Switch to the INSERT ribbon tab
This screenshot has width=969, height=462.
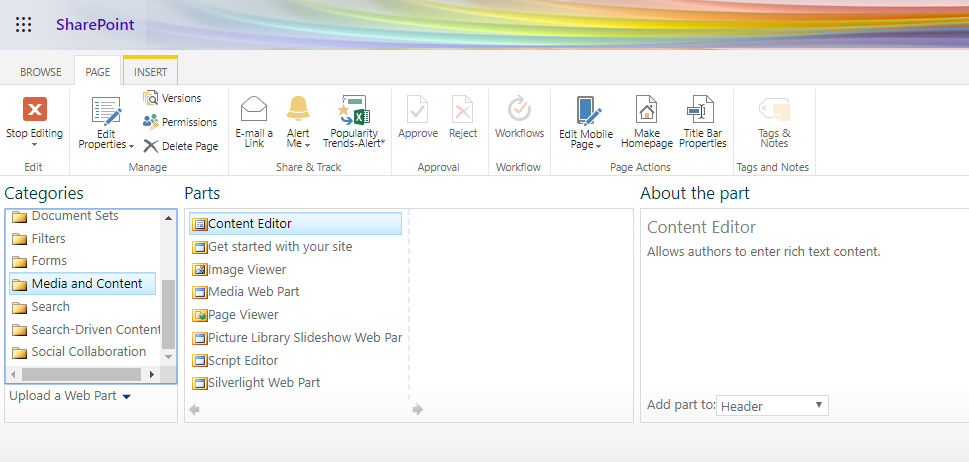(x=151, y=72)
